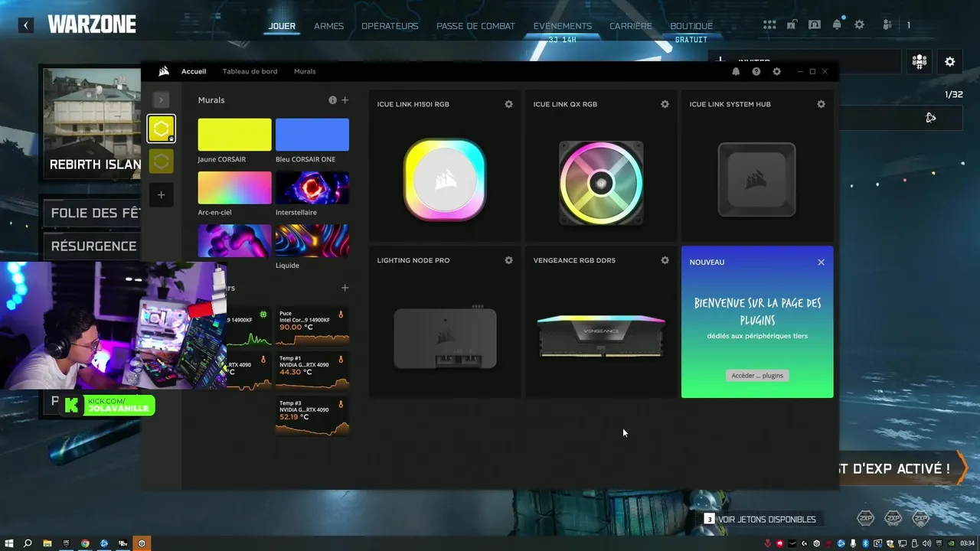Click the iCUE notifications bell icon
Viewport: 980px width, 551px height.
tap(736, 71)
